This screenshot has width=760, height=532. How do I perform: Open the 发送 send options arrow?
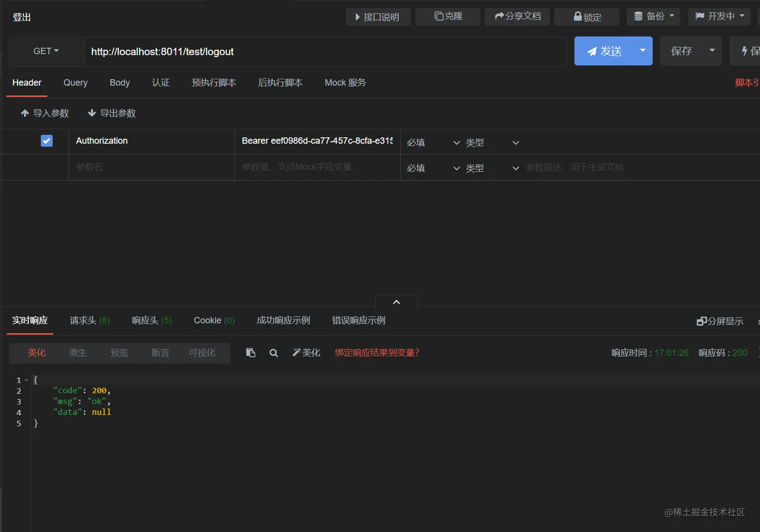643,51
